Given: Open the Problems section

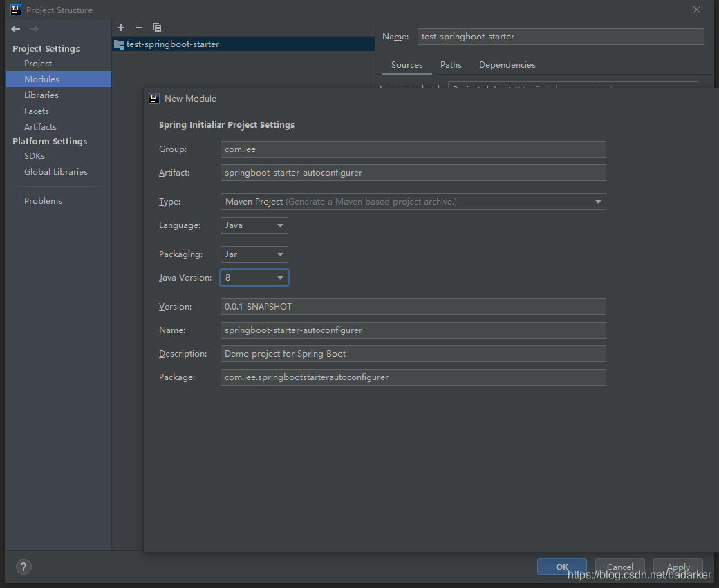Looking at the screenshot, I should point(43,201).
